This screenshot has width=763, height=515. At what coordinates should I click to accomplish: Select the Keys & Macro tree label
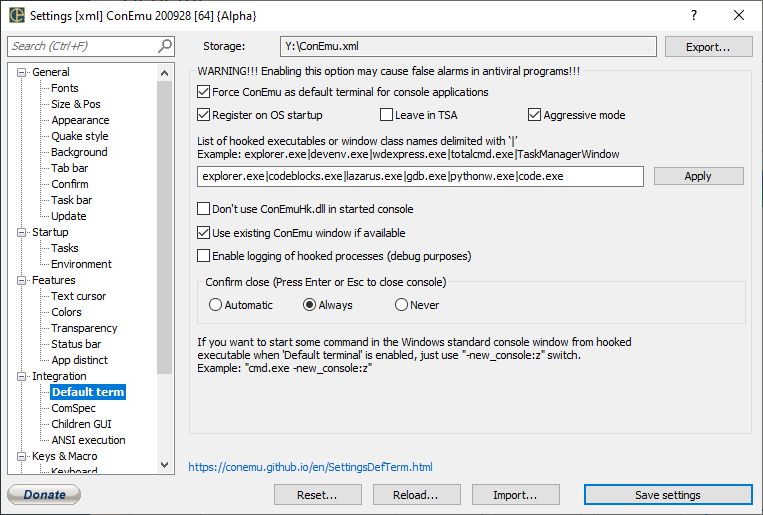[x=64, y=457]
